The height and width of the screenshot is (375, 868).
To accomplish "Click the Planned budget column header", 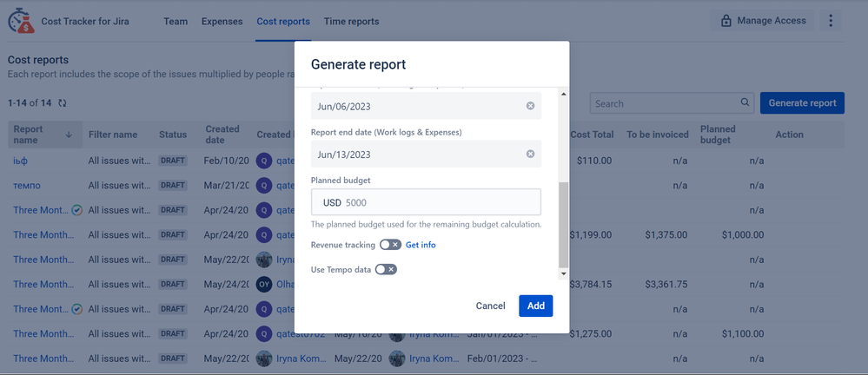I will [718, 135].
